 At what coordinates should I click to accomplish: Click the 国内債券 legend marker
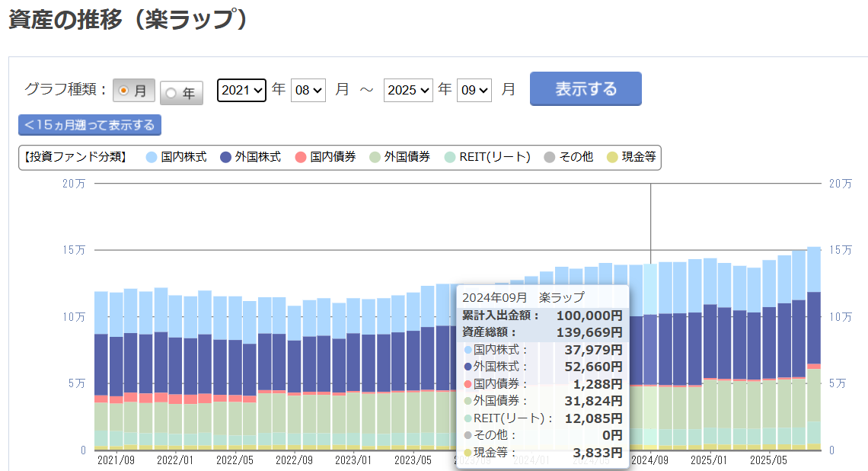click(300, 157)
